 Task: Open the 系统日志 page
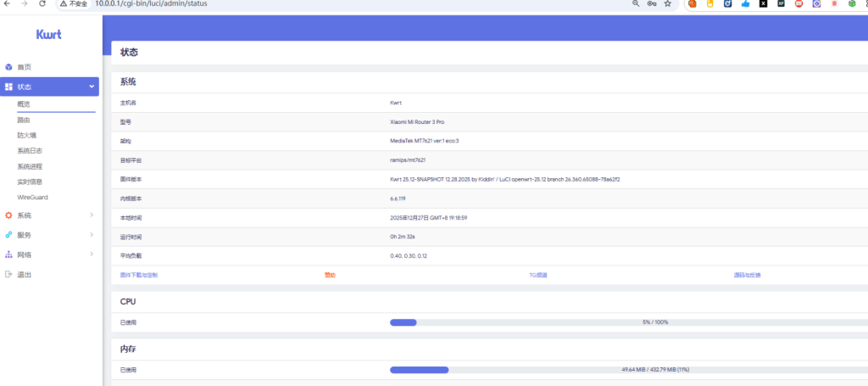29,150
